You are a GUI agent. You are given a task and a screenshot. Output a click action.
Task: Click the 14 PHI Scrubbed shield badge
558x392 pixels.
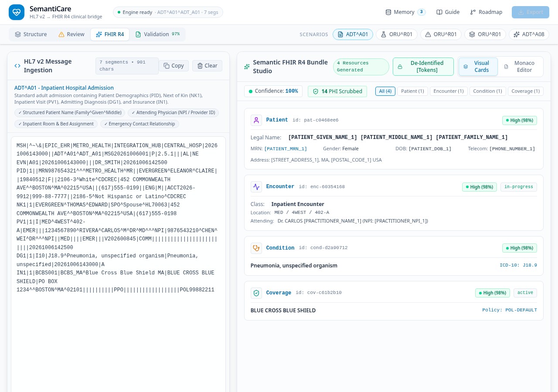coord(337,91)
